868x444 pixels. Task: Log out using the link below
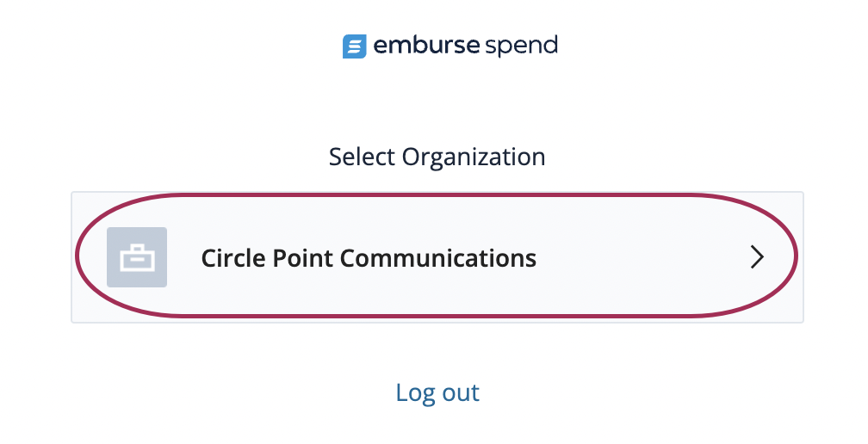pos(437,392)
